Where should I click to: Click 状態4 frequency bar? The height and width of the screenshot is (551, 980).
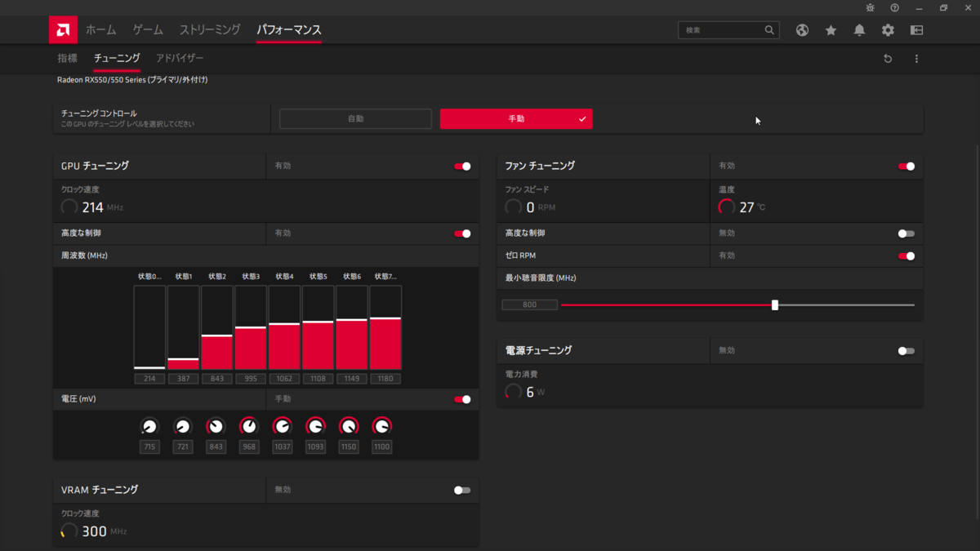click(284, 327)
